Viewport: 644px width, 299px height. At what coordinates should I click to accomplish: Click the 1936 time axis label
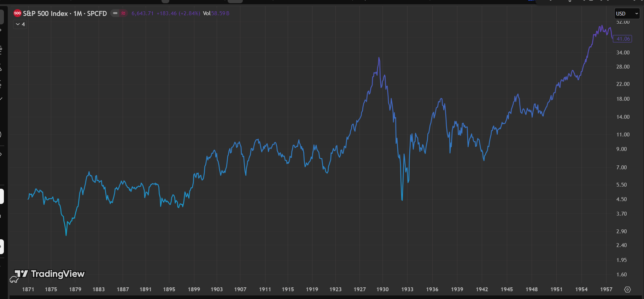[x=432, y=289]
